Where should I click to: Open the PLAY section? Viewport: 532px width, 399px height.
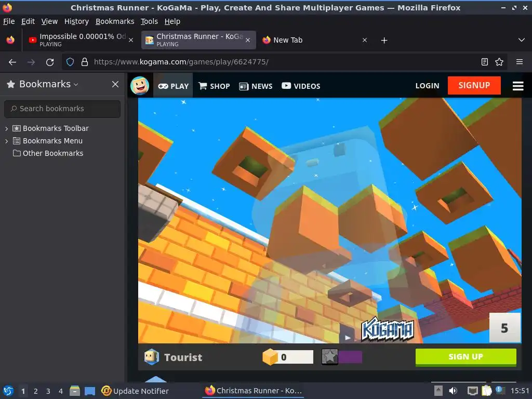pyautogui.click(x=173, y=86)
